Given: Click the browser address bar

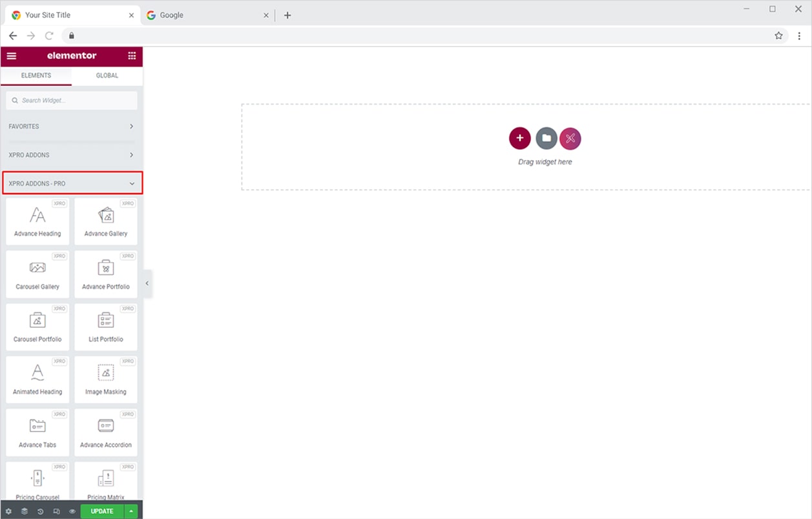Looking at the screenshot, I should pos(425,36).
